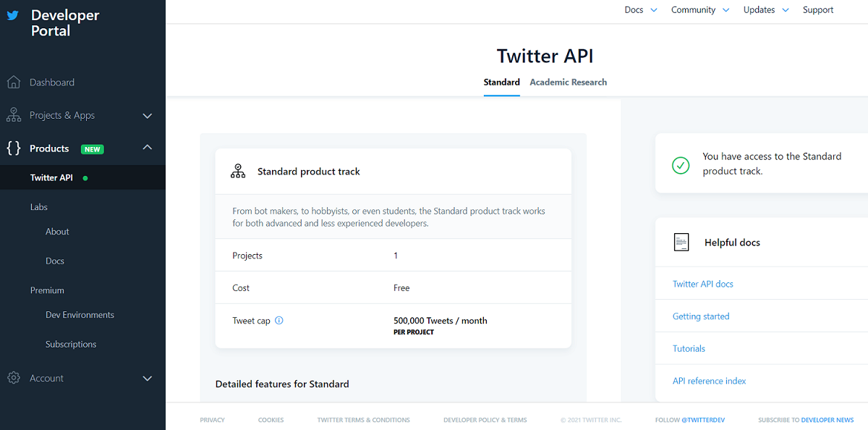Go to Dev Environments in sidebar
868x430 pixels.
pos(80,315)
